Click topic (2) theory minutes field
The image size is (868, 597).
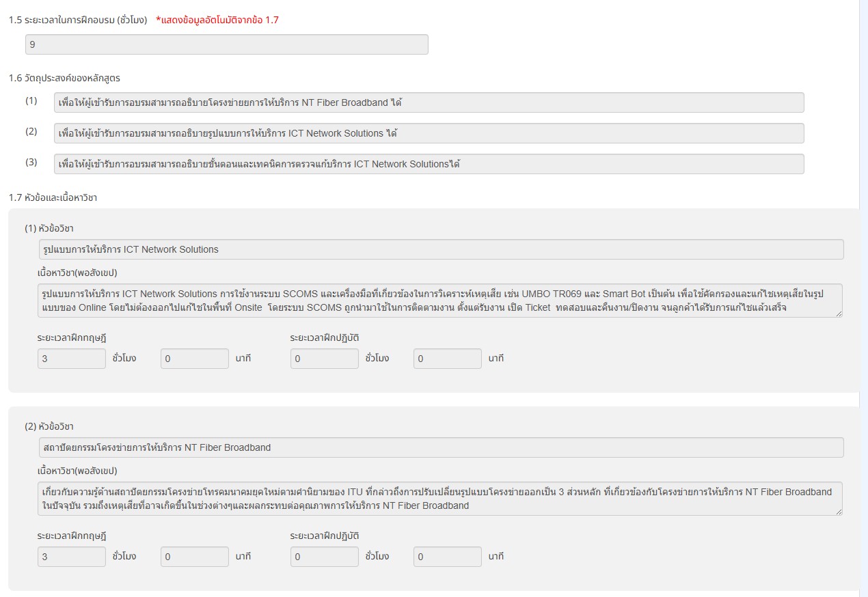pos(195,557)
